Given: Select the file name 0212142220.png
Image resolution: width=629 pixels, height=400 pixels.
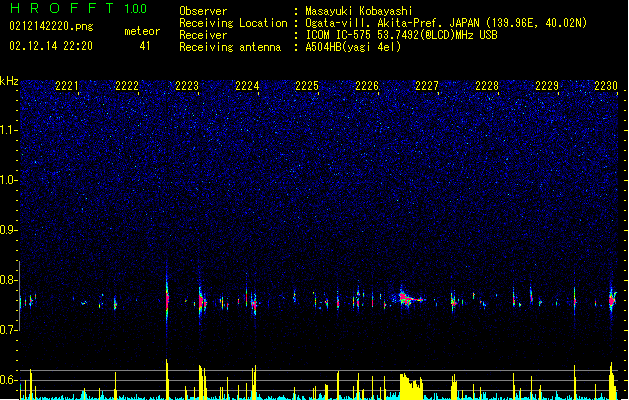Looking at the screenshot, I should coord(51,26).
